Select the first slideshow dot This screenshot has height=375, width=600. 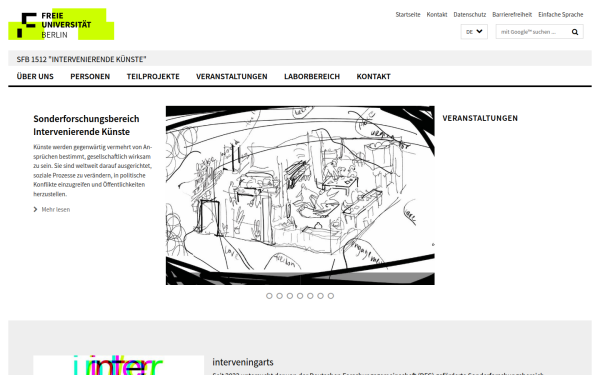tap(269, 296)
